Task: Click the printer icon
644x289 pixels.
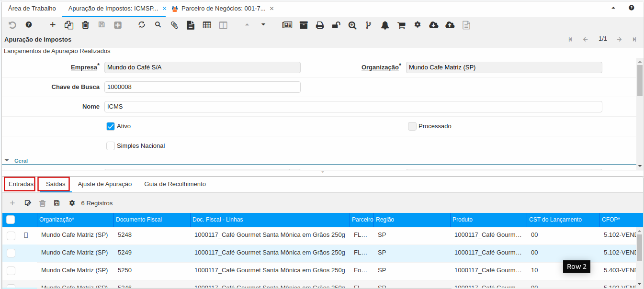Action: pyautogui.click(x=320, y=25)
